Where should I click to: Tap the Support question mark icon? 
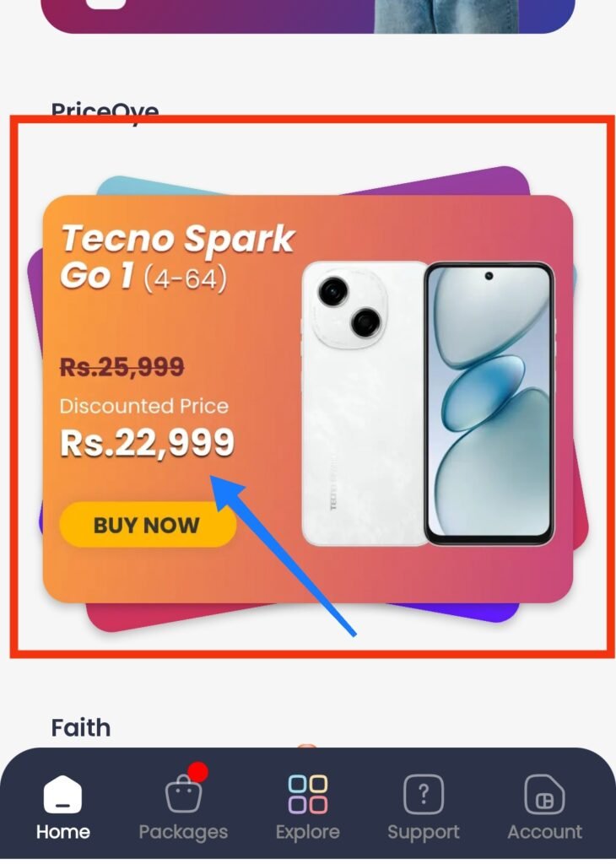[x=423, y=794]
